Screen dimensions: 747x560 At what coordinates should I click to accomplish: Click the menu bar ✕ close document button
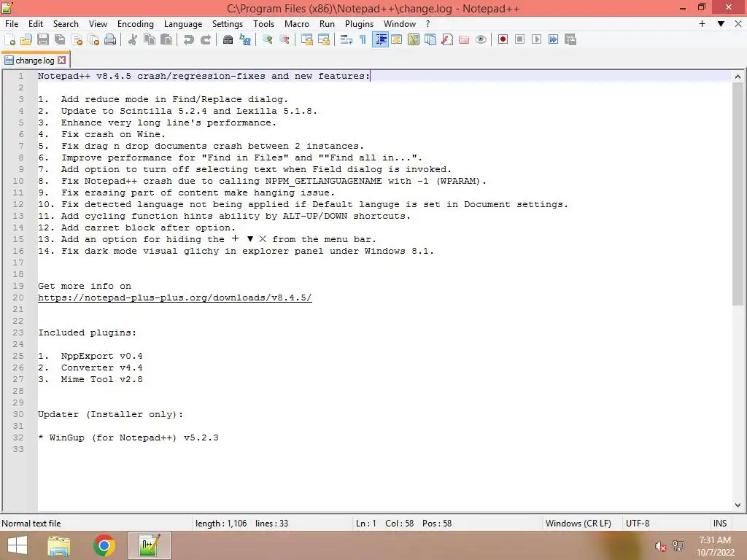[x=738, y=24]
